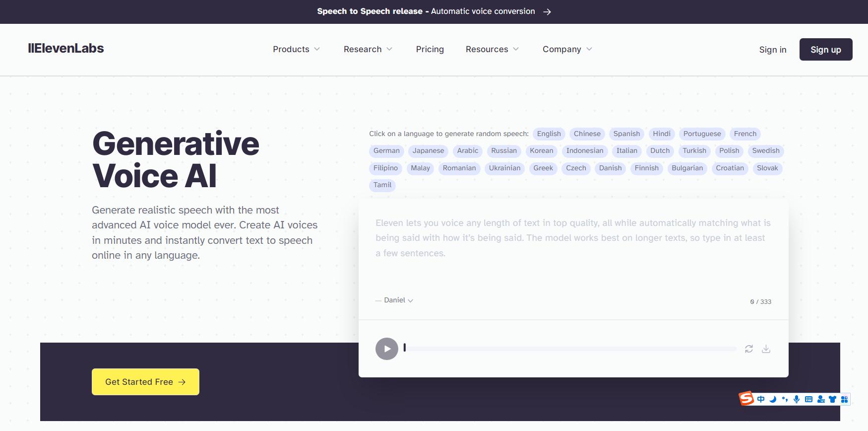Select the Italian language chip

click(x=627, y=151)
